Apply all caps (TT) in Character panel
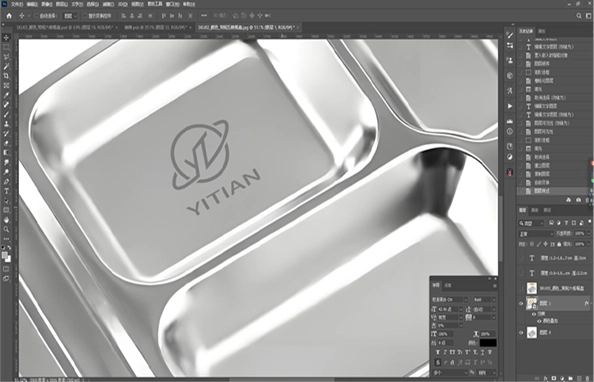 tap(452, 352)
